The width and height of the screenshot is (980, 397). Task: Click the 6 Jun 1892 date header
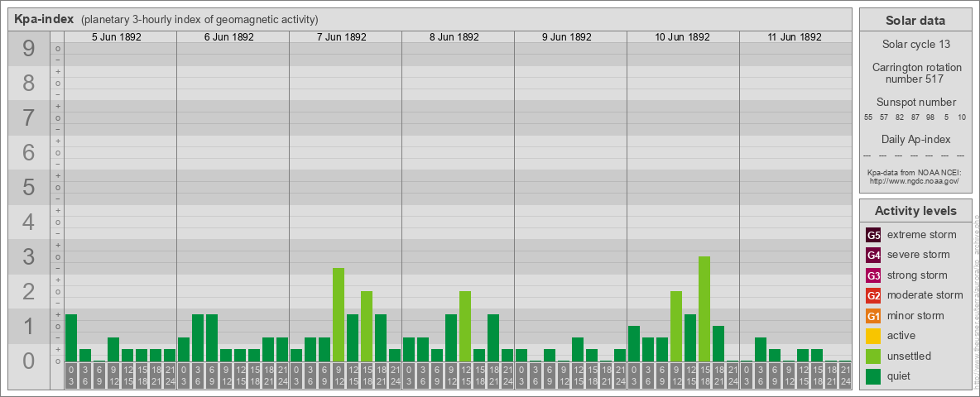tap(228, 37)
